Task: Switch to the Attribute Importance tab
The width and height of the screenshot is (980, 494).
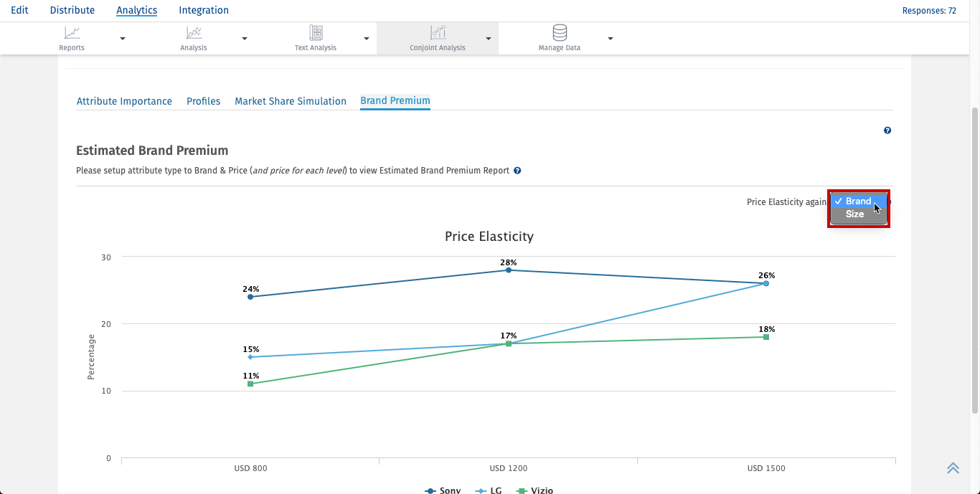Action: pos(124,101)
